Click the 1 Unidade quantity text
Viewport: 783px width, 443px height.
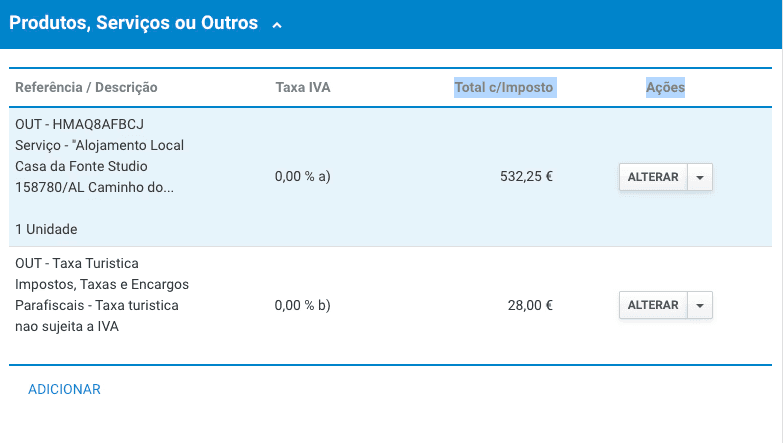coord(46,229)
